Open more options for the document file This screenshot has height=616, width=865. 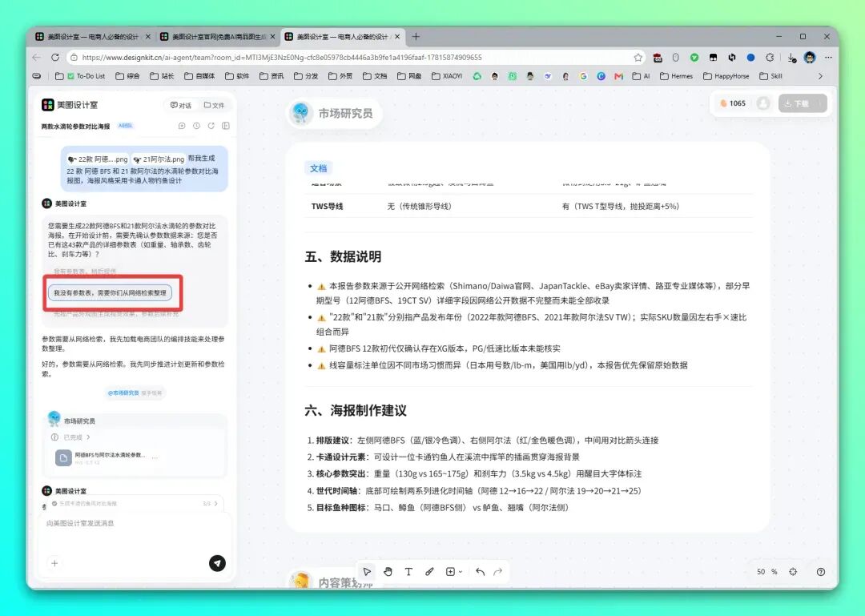point(155,457)
